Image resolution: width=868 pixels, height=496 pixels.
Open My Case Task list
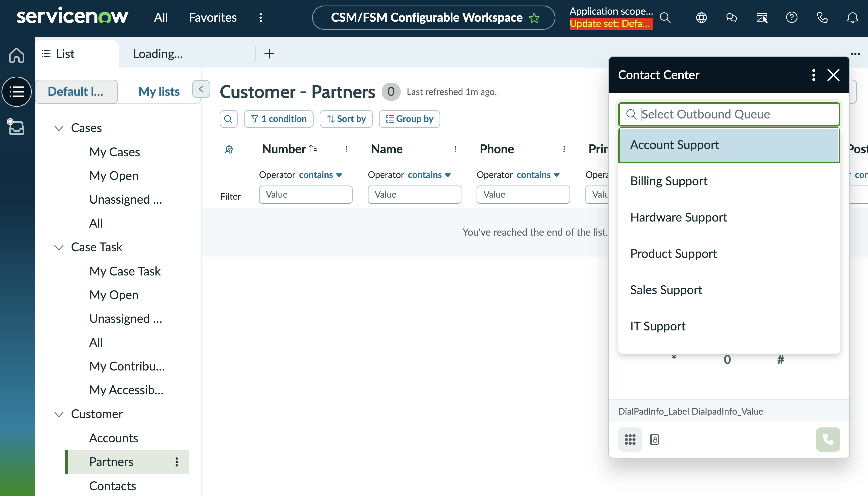tap(125, 271)
